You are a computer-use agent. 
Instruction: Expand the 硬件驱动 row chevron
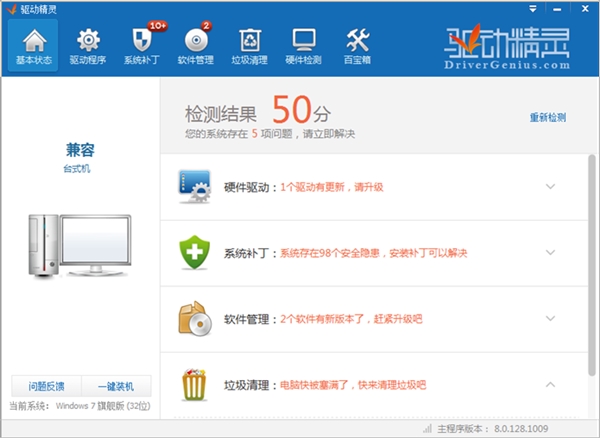click(550, 187)
